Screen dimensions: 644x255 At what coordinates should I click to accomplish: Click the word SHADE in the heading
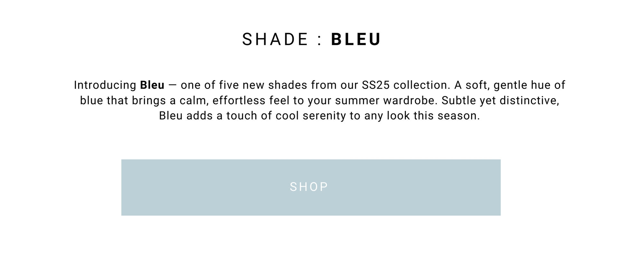pyautogui.click(x=275, y=39)
